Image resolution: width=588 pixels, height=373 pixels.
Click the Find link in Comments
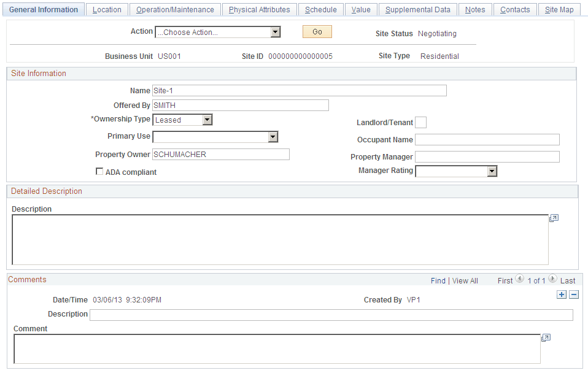(x=438, y=281)
